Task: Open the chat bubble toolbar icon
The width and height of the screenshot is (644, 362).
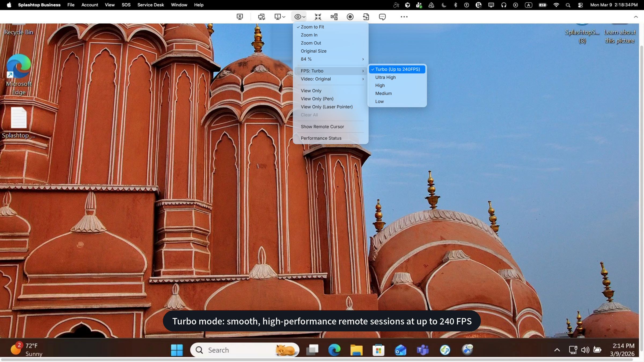Action: pos(382,17)
